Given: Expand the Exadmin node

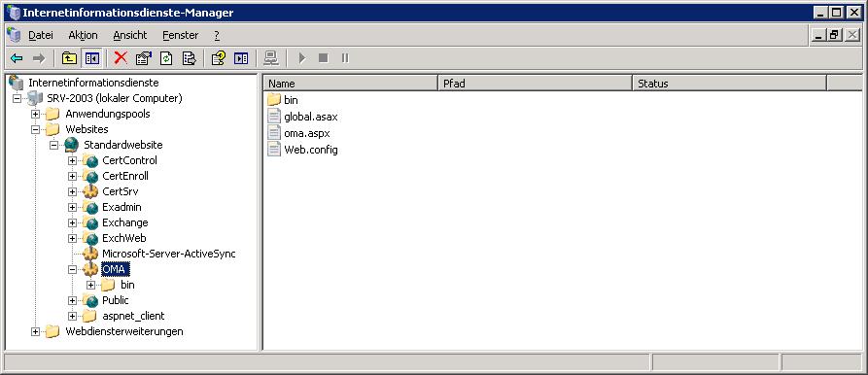Looking at the screenshot, I should (x=72, y=207).
